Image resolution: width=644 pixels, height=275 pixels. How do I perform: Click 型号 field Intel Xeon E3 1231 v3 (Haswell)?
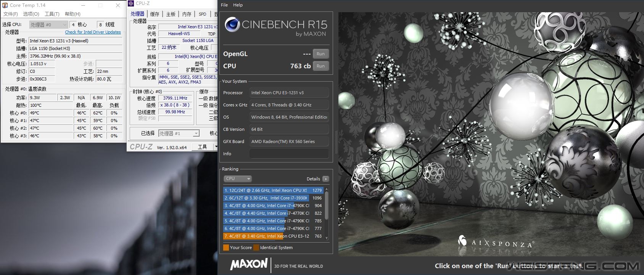(x=76, y=41)
